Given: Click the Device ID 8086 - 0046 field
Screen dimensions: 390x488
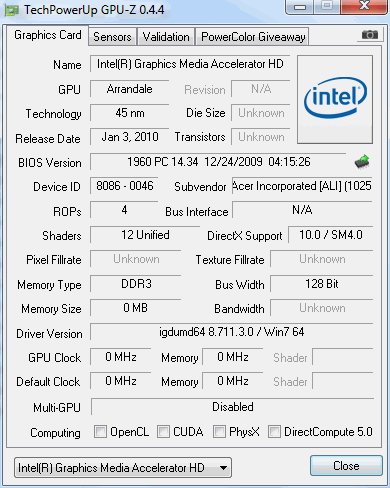Looking at the screenshot, I should [x=124, y=186].
